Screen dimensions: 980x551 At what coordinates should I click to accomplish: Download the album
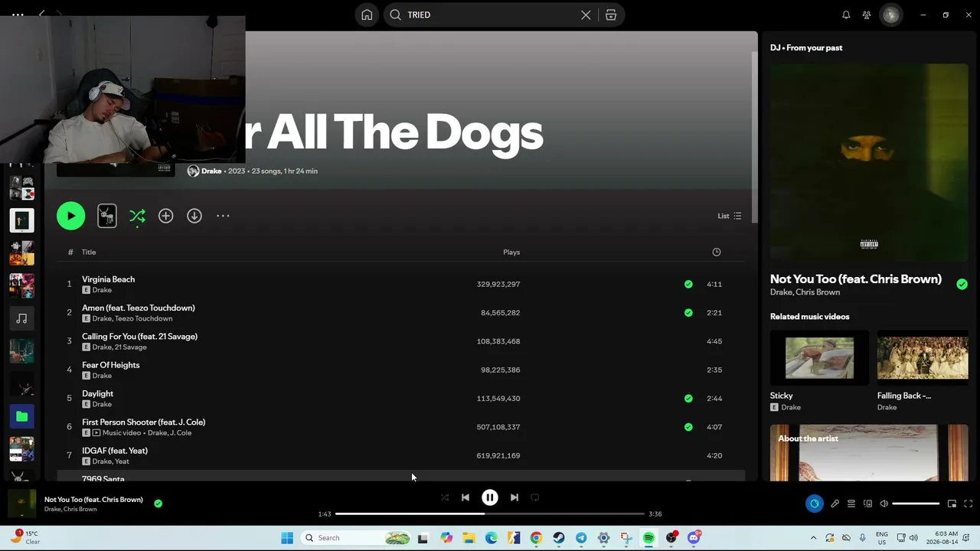tap(194, 216)
